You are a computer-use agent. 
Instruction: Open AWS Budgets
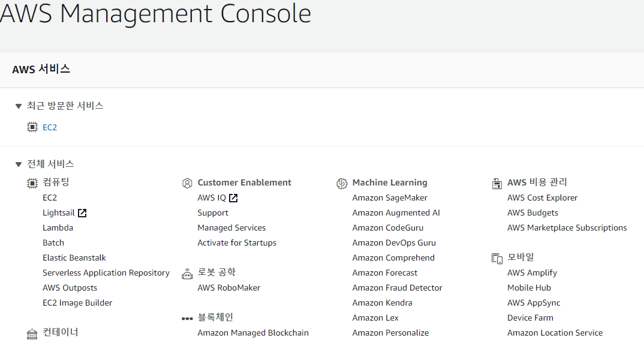pyautogui.click(x=532, y=213)
